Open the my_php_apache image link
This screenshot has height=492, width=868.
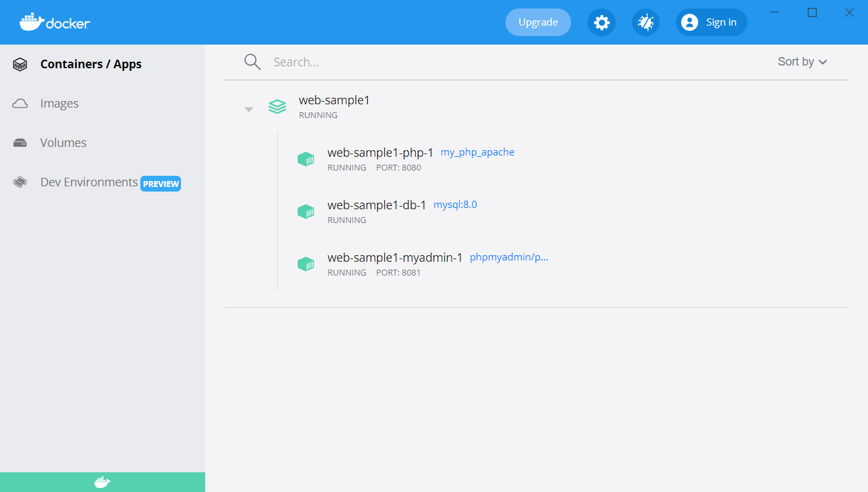coord(477,152)
